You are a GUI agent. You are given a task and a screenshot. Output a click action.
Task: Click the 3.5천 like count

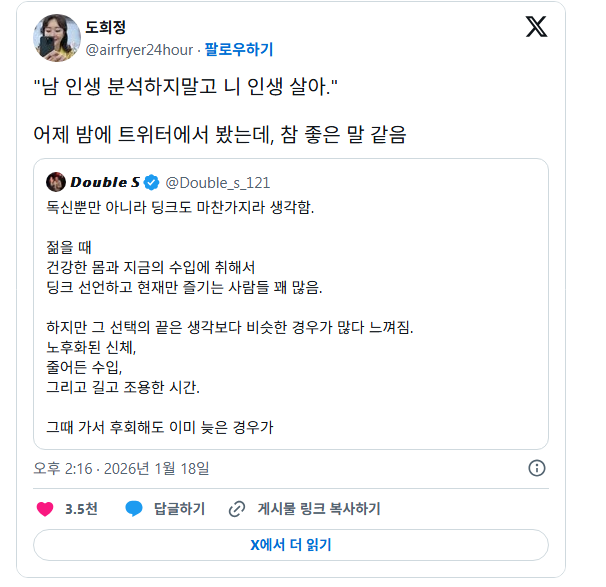81,509
